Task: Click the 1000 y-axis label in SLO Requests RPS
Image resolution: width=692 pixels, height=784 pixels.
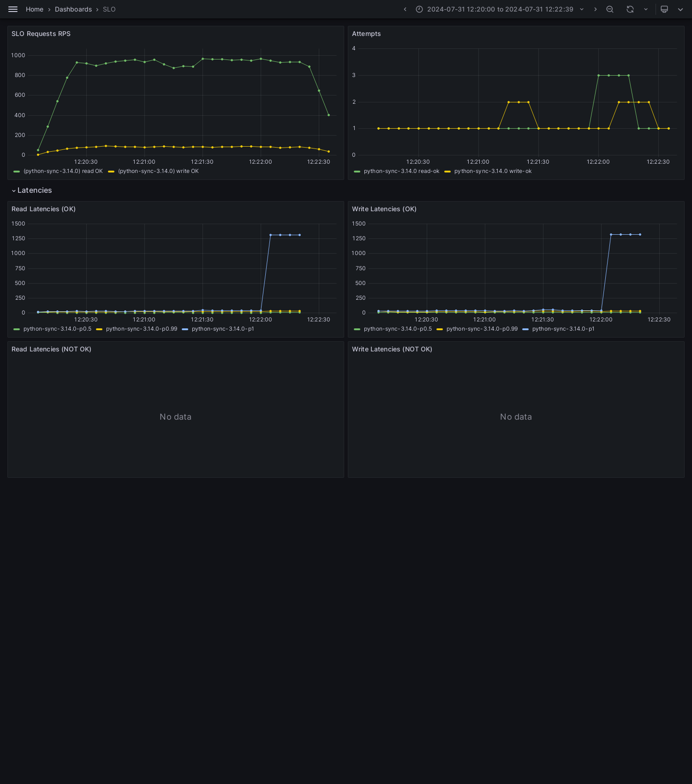Action: (x=18, y=55)
